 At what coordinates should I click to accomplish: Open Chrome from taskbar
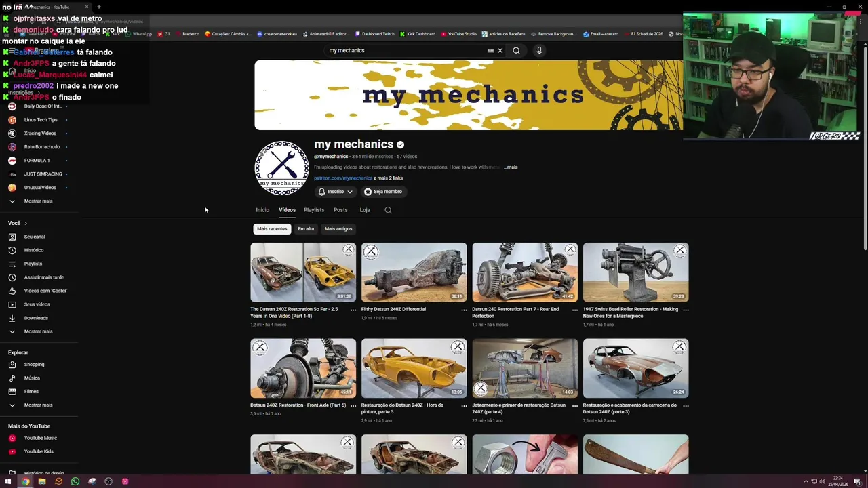point(25,481)
